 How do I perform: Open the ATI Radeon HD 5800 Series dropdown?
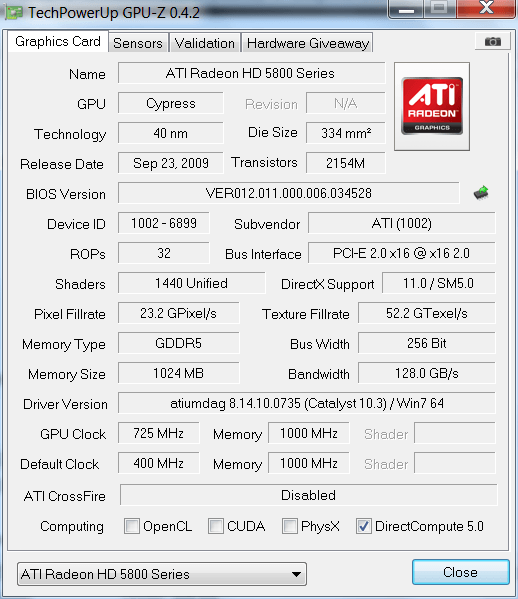tap(162, 574)
